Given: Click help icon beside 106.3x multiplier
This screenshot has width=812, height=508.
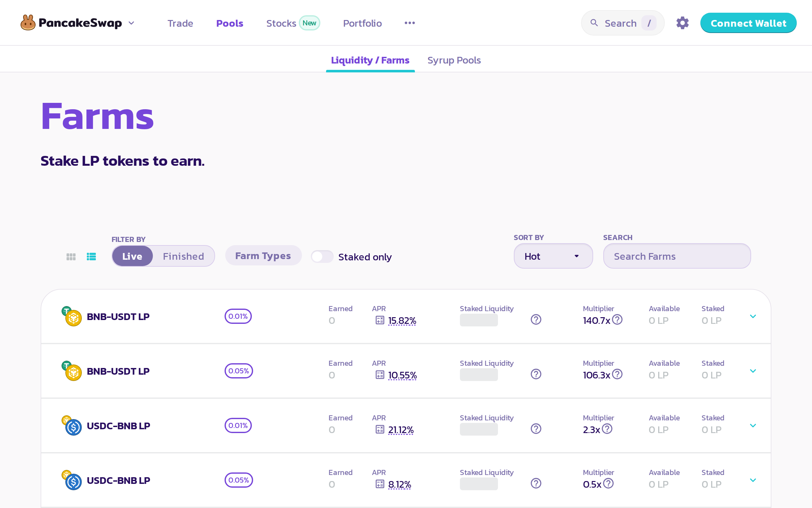Looking at the screenshot, I should (617, 374).
